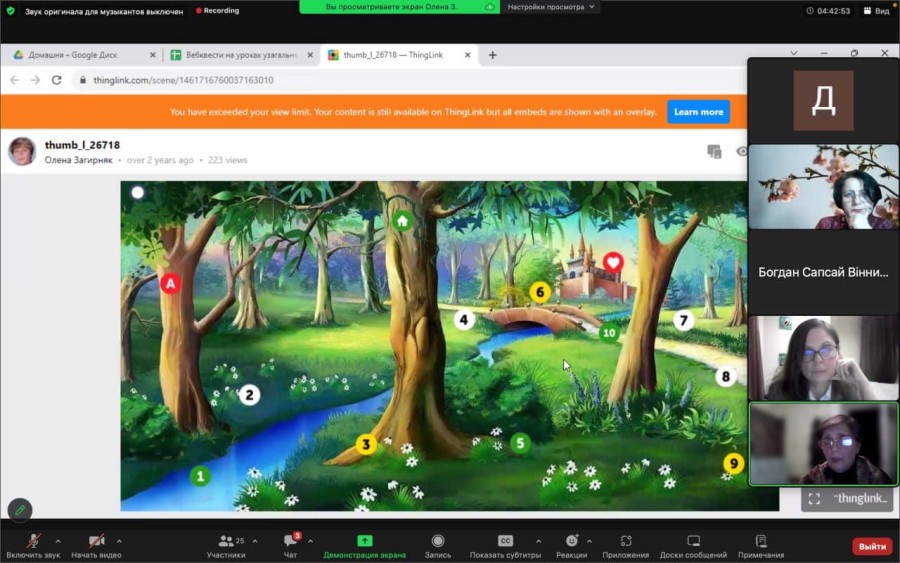Start camera with Начать видео button

pyautogui.click(x=96, y=546)
